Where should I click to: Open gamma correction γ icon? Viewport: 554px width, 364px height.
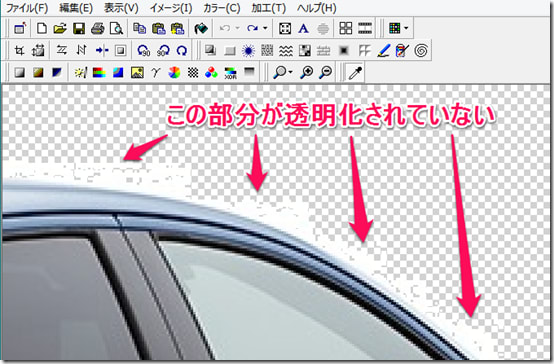[155, 72]
